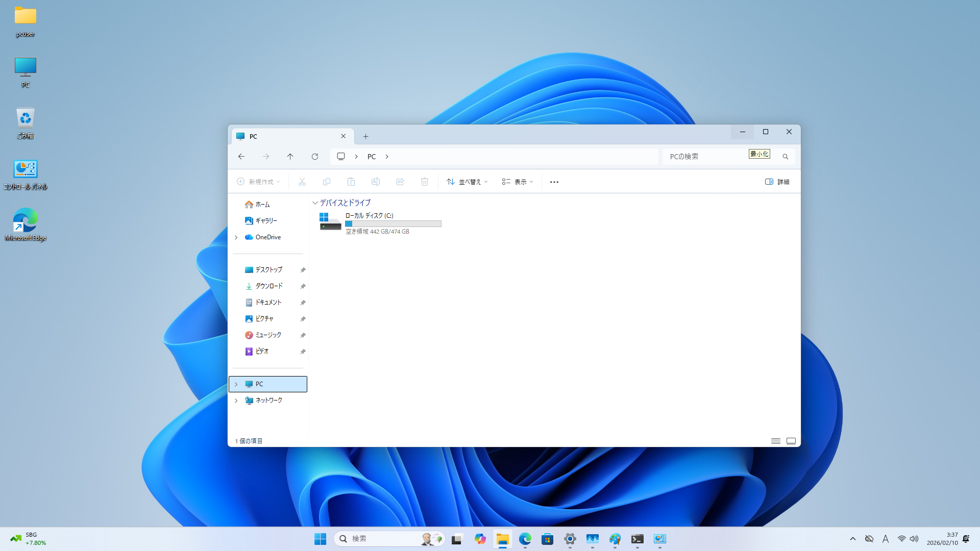The width and height of the screenshot is (980, 551).
Task: Click the refresh icon in navigation bar
Action: click(x=315, y=157)
